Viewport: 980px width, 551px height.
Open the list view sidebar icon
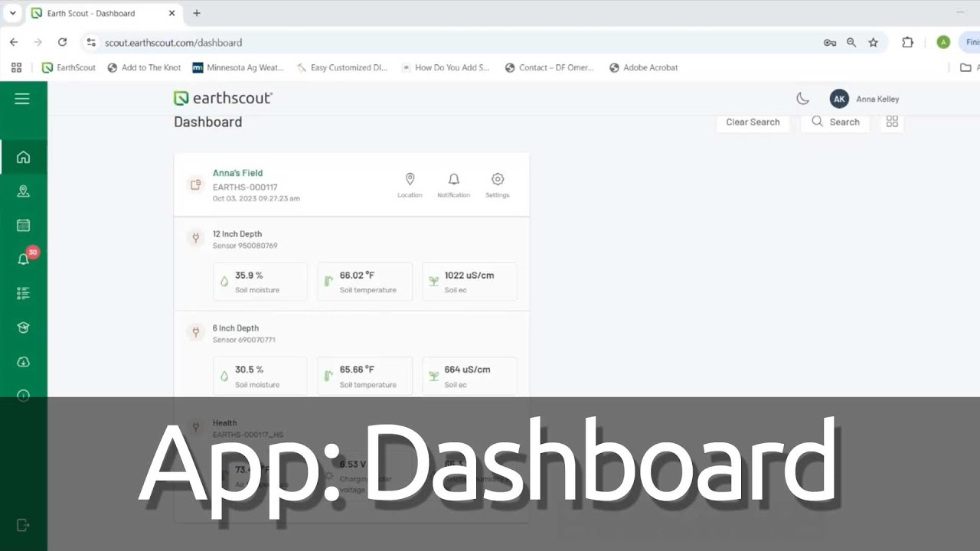point(23,293)
